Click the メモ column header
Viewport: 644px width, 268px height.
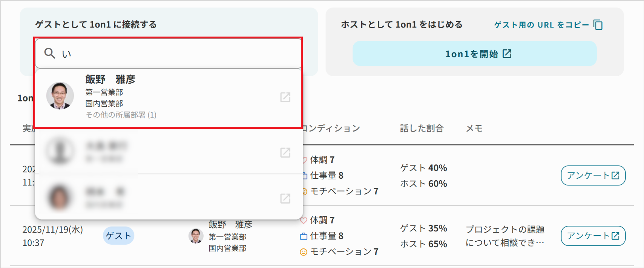474,128
